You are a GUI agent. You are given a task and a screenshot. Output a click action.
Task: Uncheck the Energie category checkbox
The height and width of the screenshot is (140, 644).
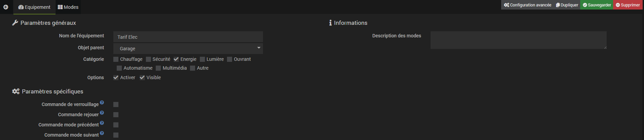click(176, 59)
